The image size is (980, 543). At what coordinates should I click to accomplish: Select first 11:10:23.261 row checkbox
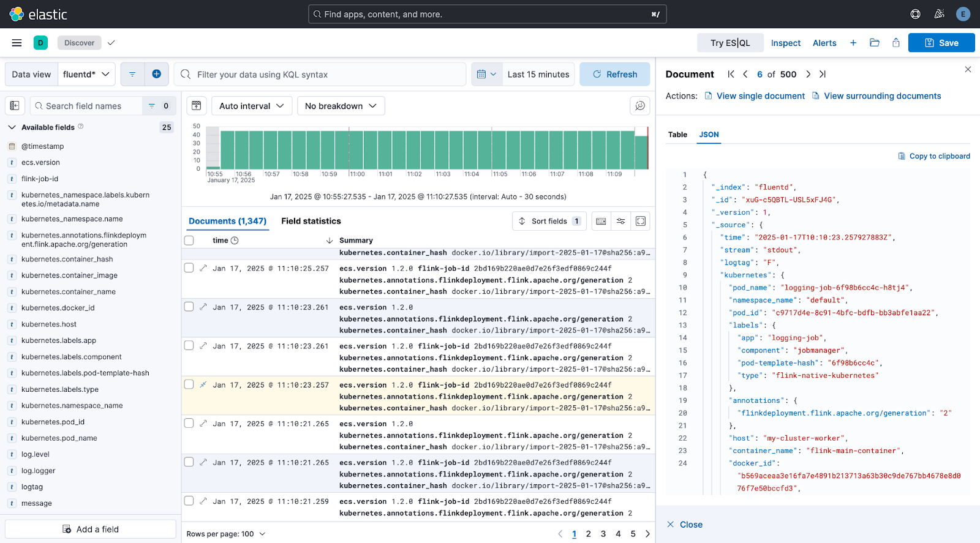pyautogui.click(x=189, y=307)
